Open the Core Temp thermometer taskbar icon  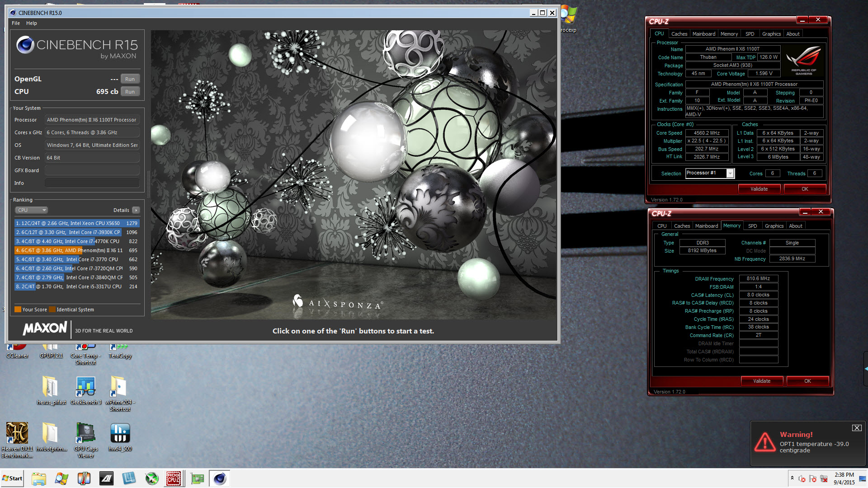[84, 479]
